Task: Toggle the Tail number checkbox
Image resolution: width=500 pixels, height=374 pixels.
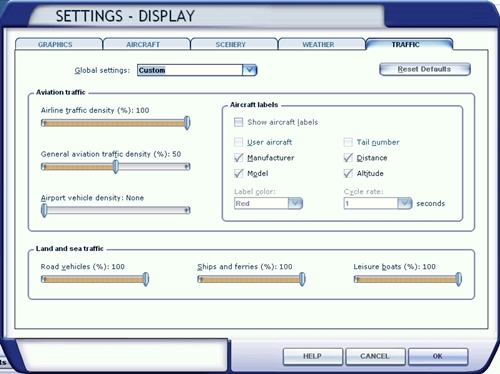Action: click(348, 142)
